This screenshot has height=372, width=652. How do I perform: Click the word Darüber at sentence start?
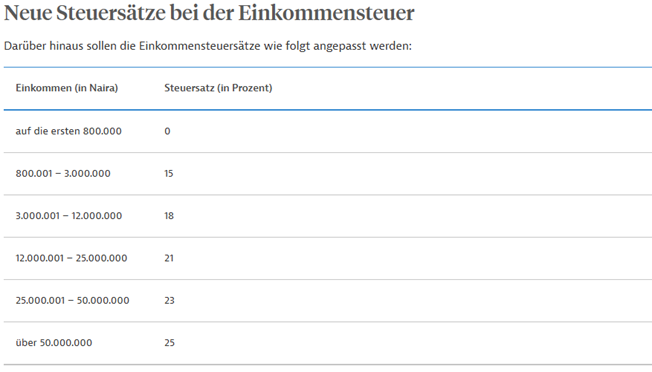25,46
